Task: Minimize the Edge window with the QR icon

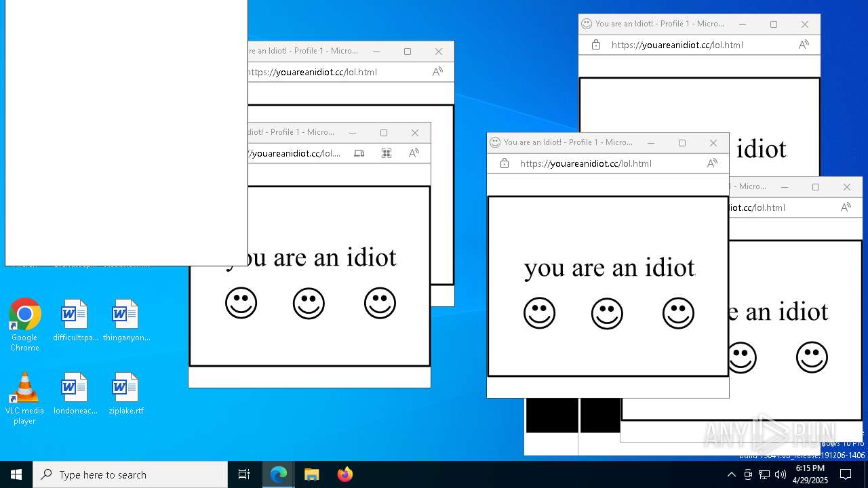Action: (x=353, y=133)
